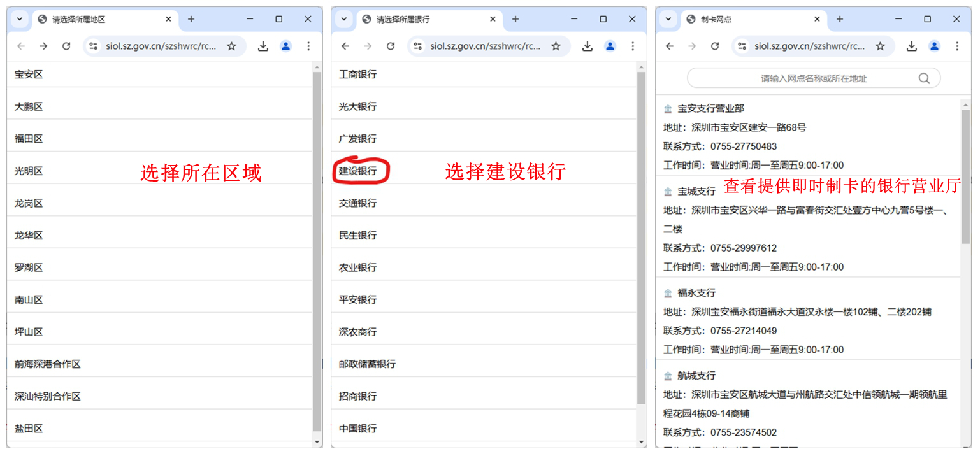Choose 龙岗区 from district list

pos(159,203)
